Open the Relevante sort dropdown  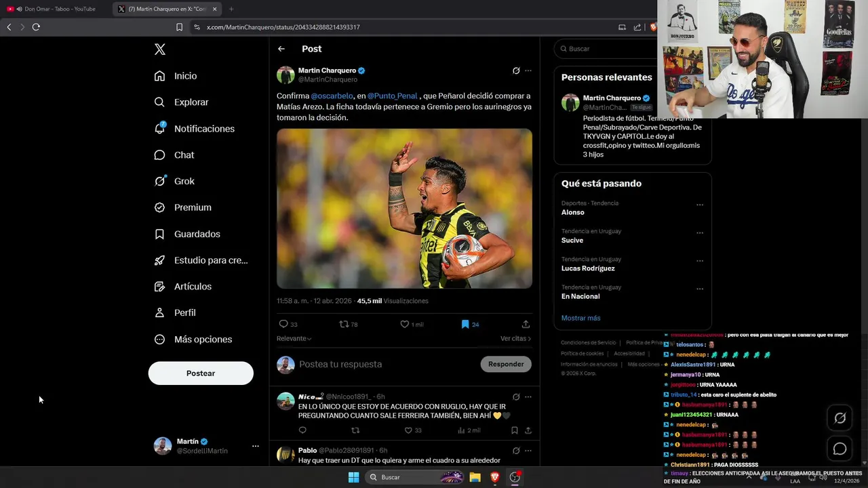[x=294, y=338]
